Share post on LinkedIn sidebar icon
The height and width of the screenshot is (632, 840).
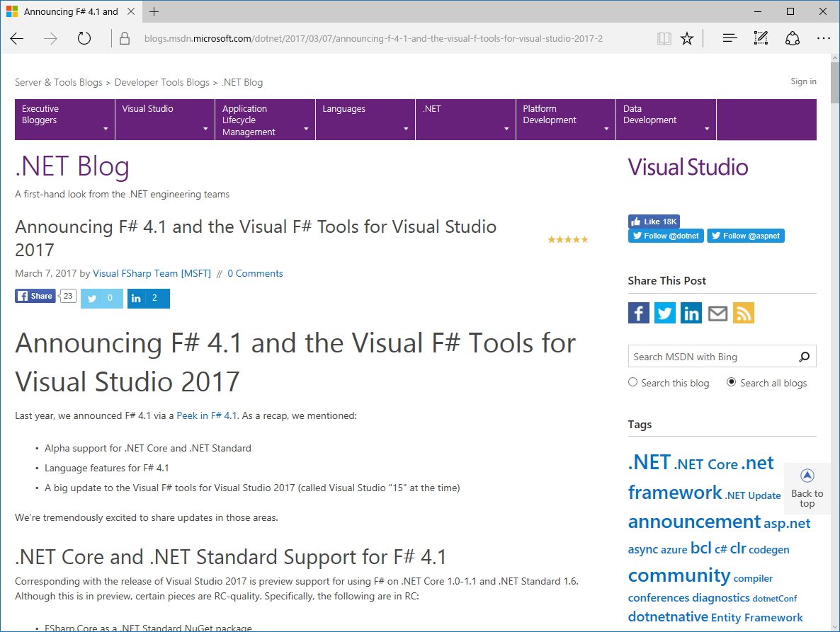[691, 313]
